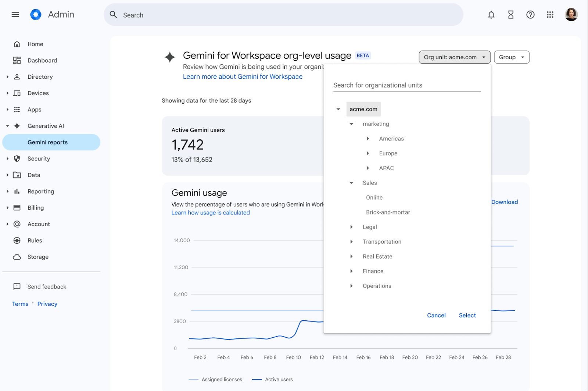Expand the APAC org unit
Viewport: 588px width, 391px height.
pos(367,168)
